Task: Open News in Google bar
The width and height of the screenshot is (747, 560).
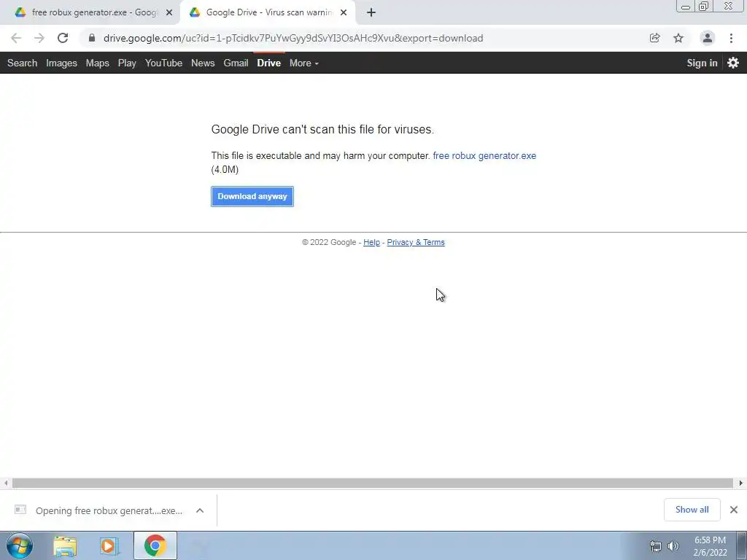Action: point(203,63)
